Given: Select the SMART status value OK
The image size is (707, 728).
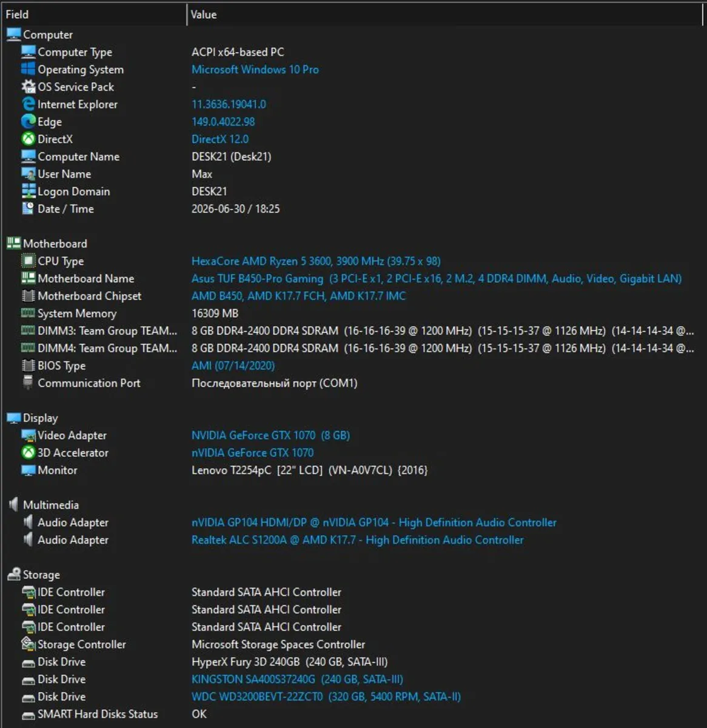Looking at the screenshot, I should [x=199, y=715].
